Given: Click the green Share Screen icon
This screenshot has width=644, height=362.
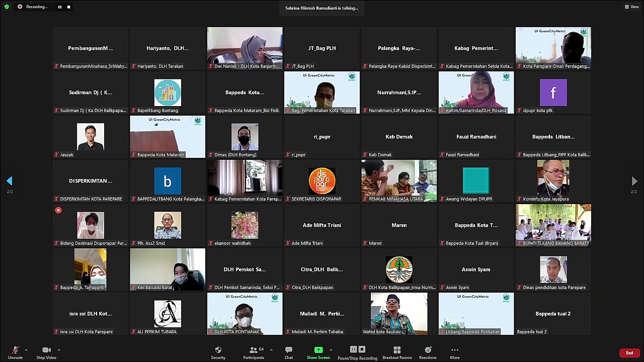Looking at the screenshot, I should (318, 350).
